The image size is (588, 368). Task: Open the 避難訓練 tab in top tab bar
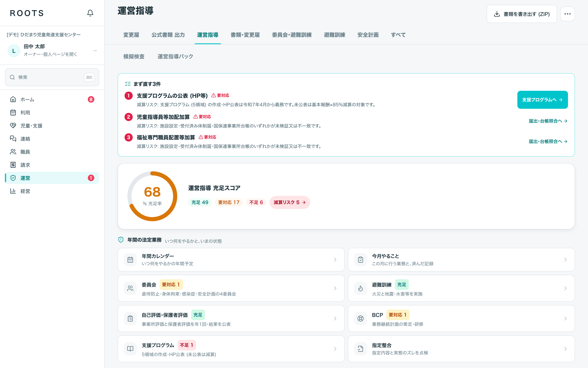(335, 35)
